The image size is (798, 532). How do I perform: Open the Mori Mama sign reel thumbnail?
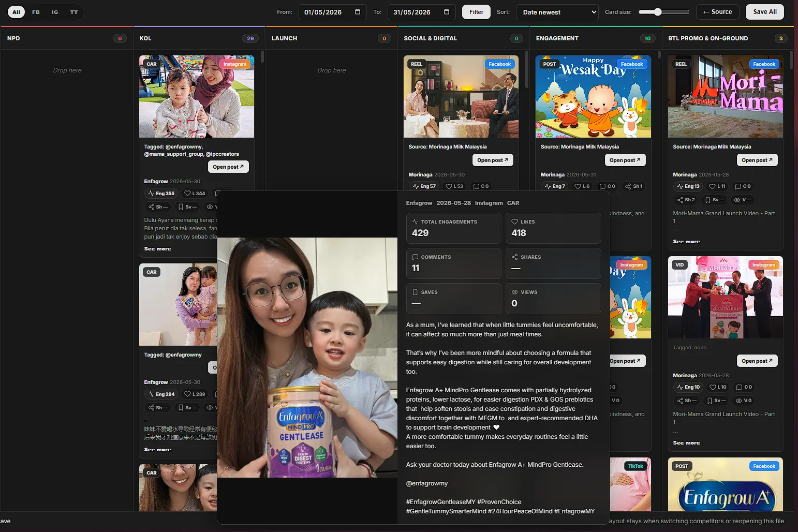click(726, 96)
